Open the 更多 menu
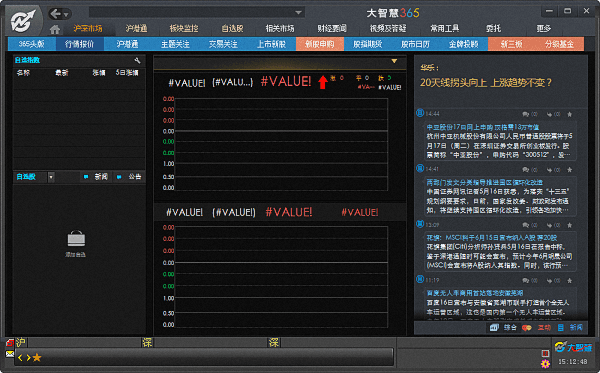600x373 pixels. click(543, 28)
